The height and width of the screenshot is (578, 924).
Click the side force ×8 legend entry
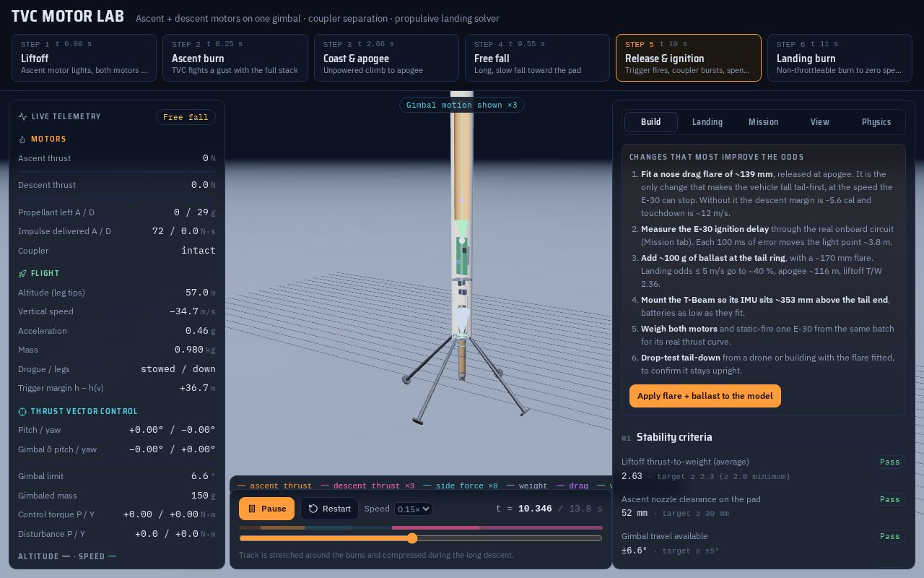point(461,486)
